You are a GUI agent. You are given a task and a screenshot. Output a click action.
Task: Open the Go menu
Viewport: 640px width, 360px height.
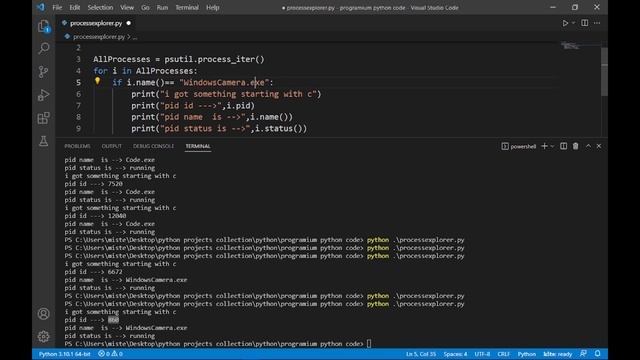pyautogui.click(x=145, y=7)
